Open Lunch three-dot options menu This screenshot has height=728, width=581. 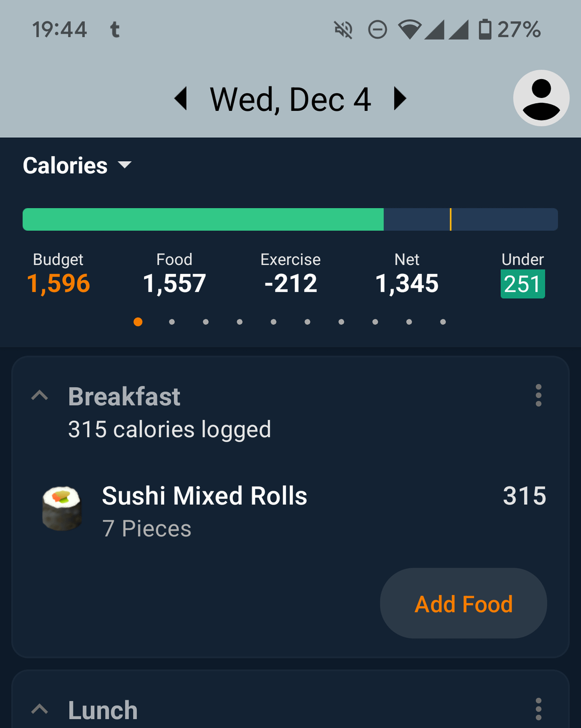coord(539,709)
